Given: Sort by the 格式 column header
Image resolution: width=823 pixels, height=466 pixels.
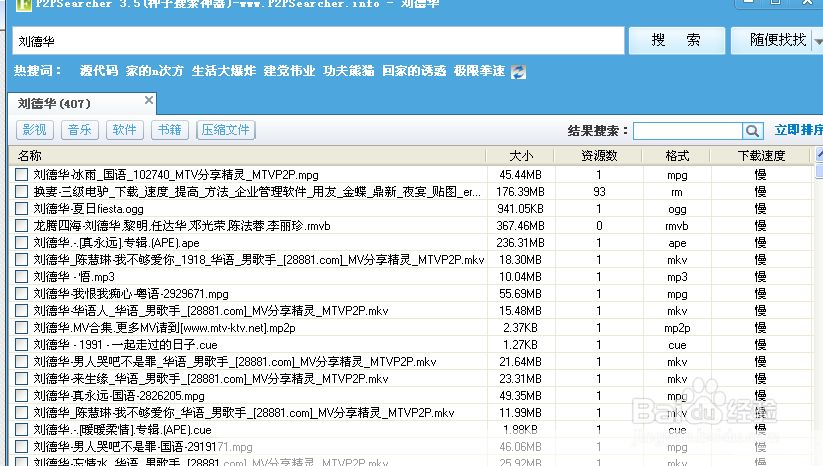Looking at the screenshot, I should (x=677, y=156).
